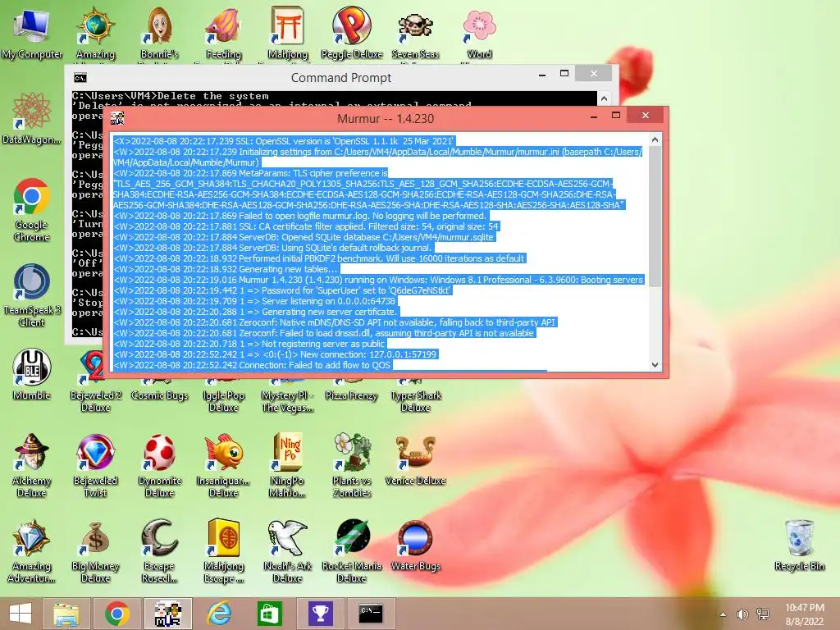This screenshot has width=840, height=630.
Task: Minimize the Murmur window
Action: pyautogui.click(x=594, y=116)
